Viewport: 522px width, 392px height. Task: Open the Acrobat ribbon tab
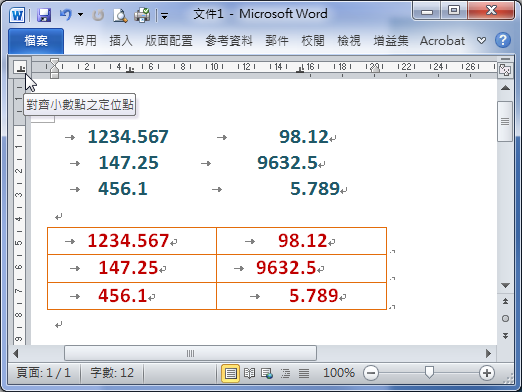(x=442, y=41)
